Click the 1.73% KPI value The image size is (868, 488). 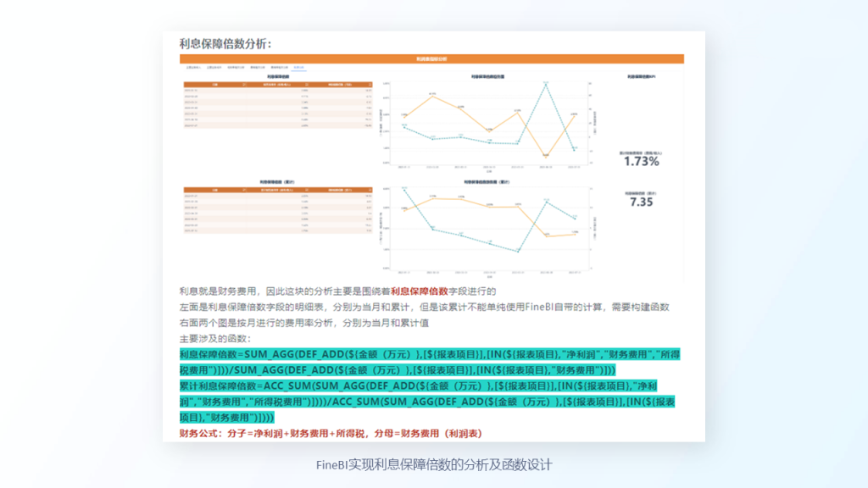(641, 162)
